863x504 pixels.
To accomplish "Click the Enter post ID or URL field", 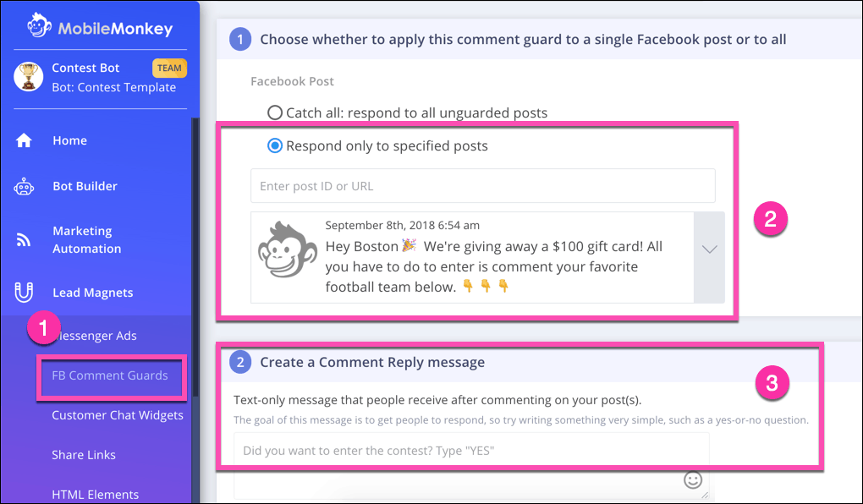I will (x=482, y=186).
